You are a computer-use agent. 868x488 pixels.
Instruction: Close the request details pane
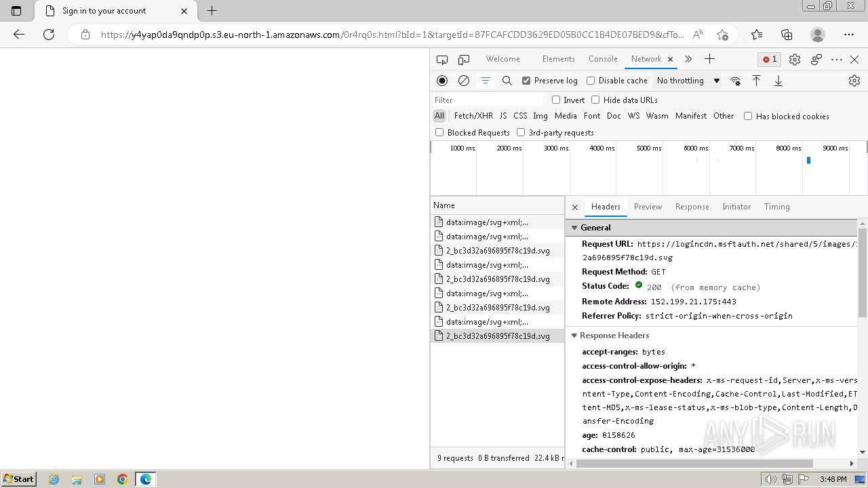coord(575,207)
